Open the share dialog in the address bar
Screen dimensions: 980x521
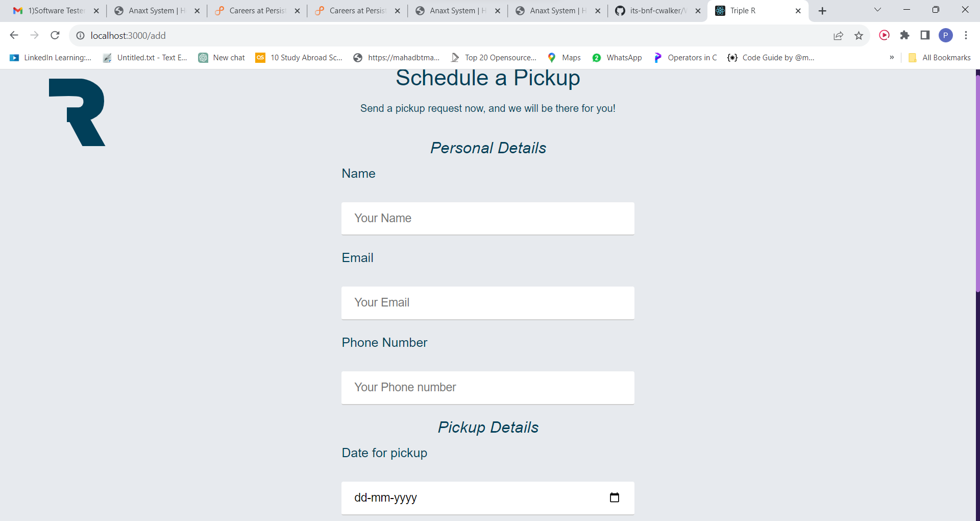coord(838,35)
